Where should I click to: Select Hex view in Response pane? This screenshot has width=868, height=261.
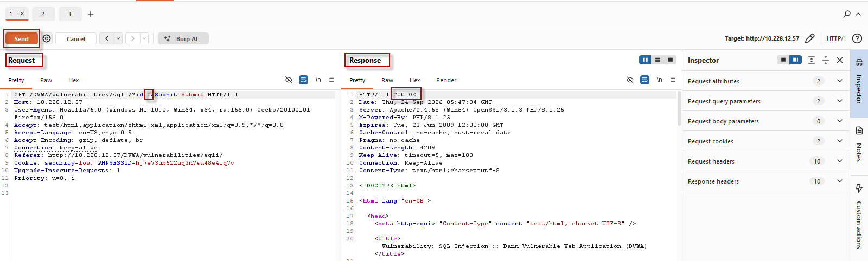415,80
